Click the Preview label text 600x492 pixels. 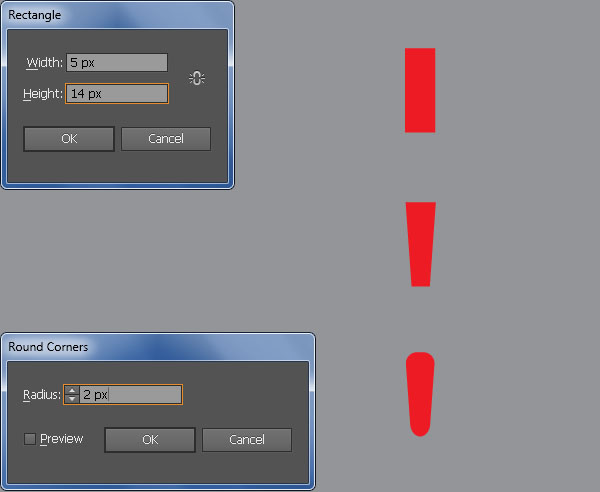pyautogui.click(x=61, y=439)
